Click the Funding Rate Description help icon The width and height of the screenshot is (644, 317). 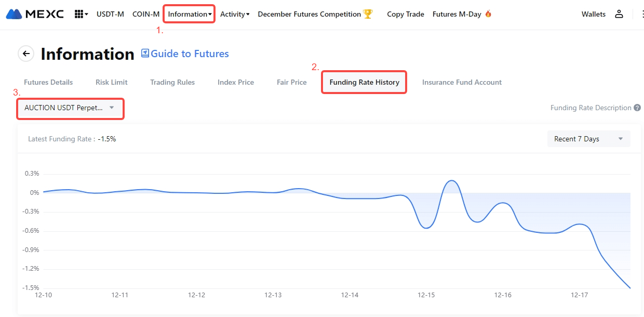click(636, 108)
